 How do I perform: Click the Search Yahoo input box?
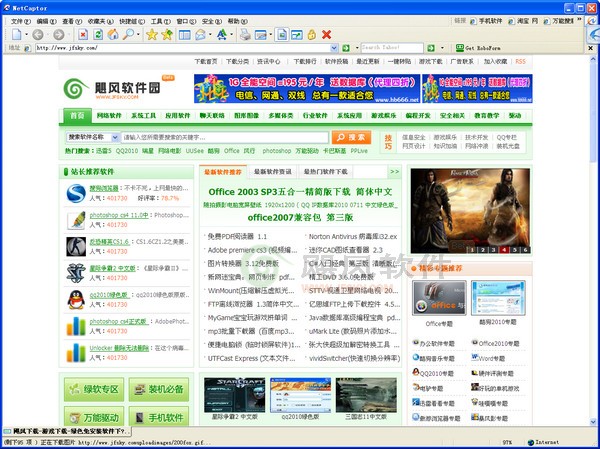point(392,48)
